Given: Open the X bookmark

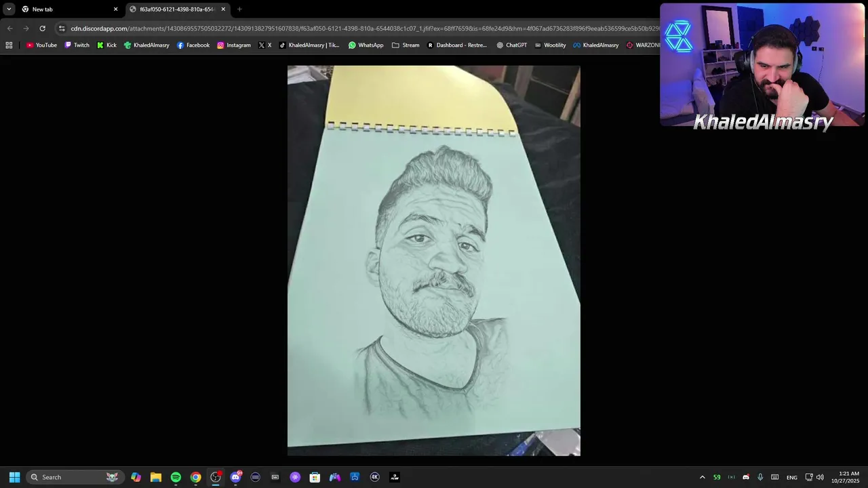Looking at the screenshot, I should pos(265,45).
